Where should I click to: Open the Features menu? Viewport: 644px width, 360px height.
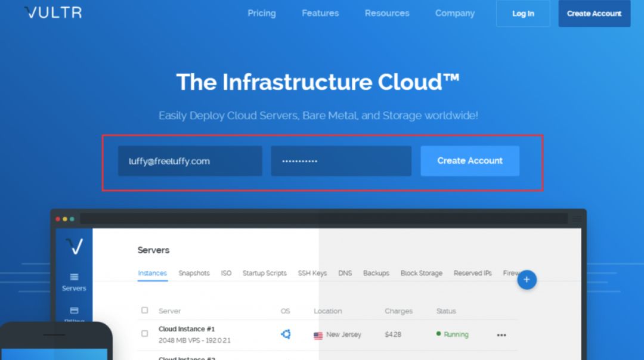tap(320, 13)
